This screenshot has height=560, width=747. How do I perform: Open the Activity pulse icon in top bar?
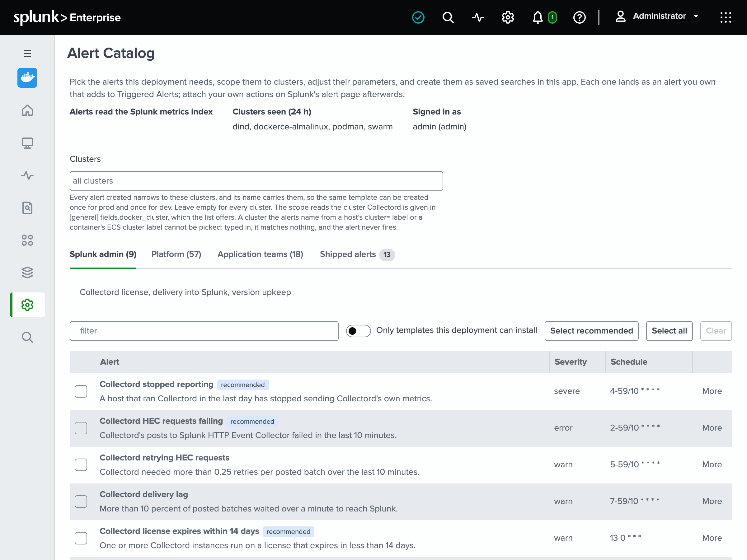(478, 17)
